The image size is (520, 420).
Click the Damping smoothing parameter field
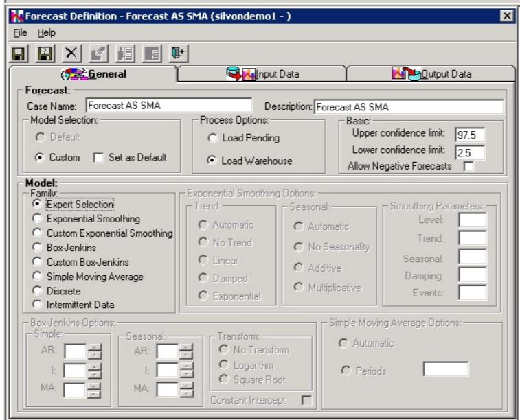click(x=473, y=275)
